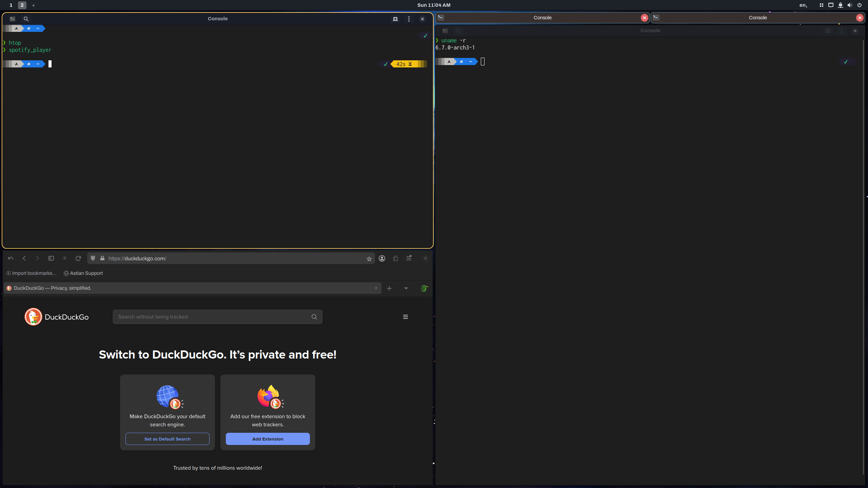The height and width of the screenshot is (488, 868).
Task: Click the green dragon icon in tab bar
Action: point(424,288)
